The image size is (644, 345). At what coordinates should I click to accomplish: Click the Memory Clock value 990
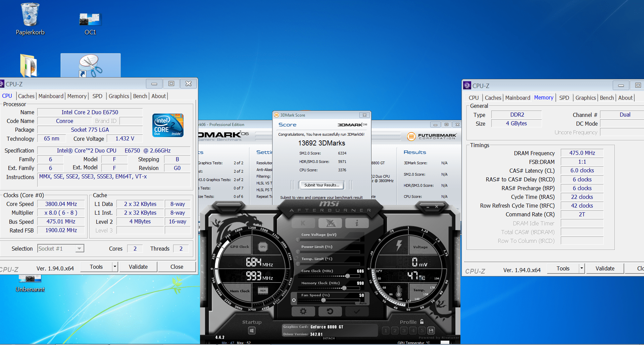coord(360,283)
